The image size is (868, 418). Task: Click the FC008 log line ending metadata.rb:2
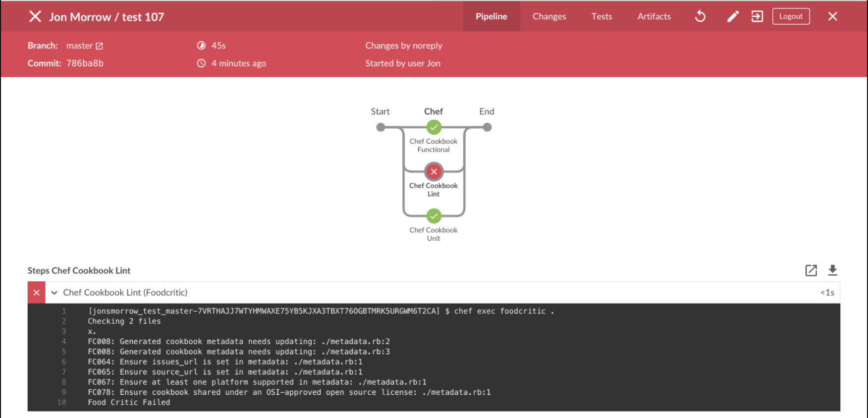239,341
